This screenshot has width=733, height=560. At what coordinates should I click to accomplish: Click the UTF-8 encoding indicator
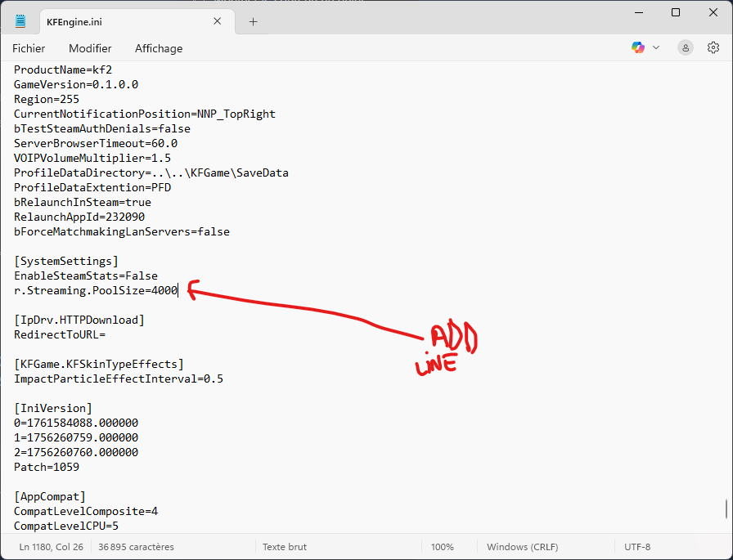[x=637, y=547]
